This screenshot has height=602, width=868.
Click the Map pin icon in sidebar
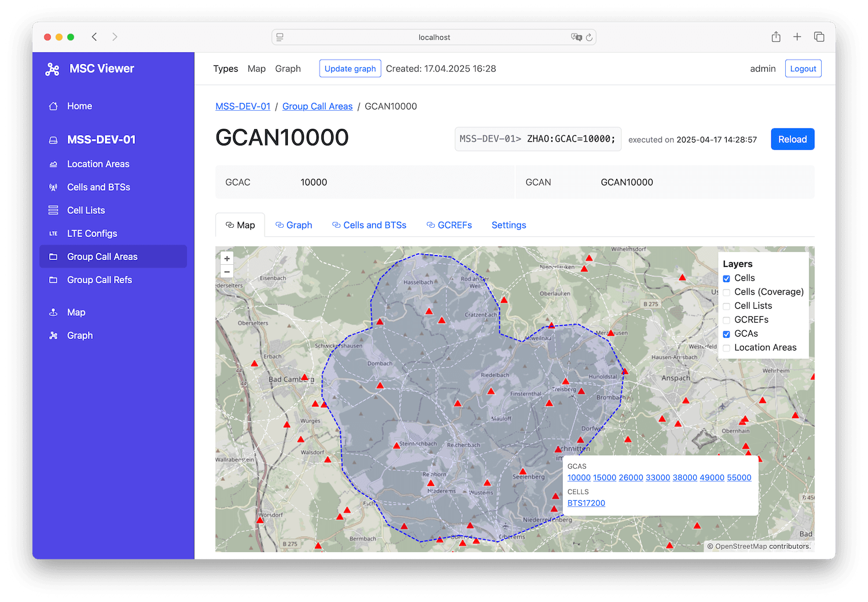pos(53,312)
